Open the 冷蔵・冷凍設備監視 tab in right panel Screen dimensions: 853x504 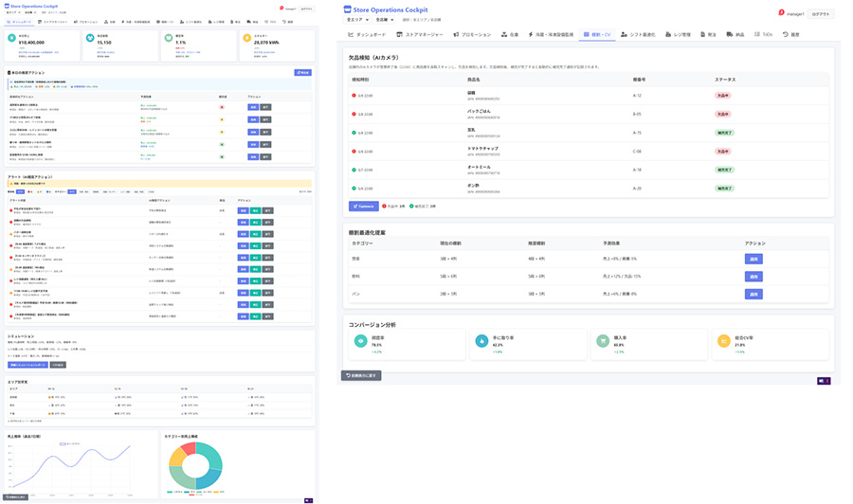click(550, 34)
